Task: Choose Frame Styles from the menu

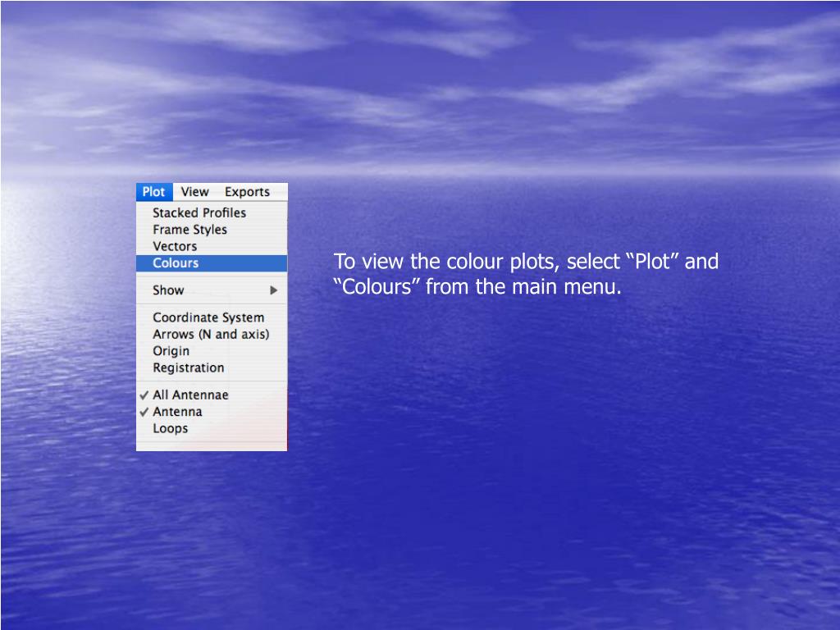Action: [x=212, y=230]
